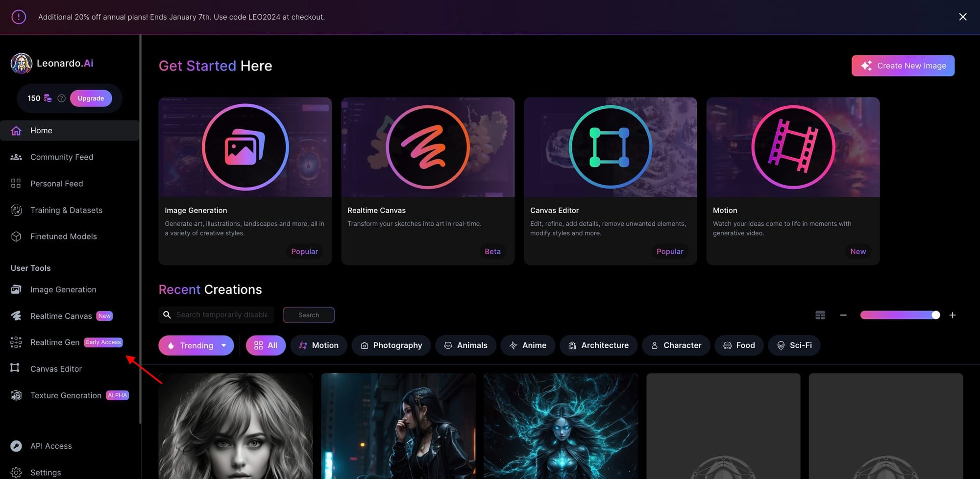Viewport: 980px width, 479px height.
Task: Click the Finetuned Models cube icon
Action: click(16, 236)
